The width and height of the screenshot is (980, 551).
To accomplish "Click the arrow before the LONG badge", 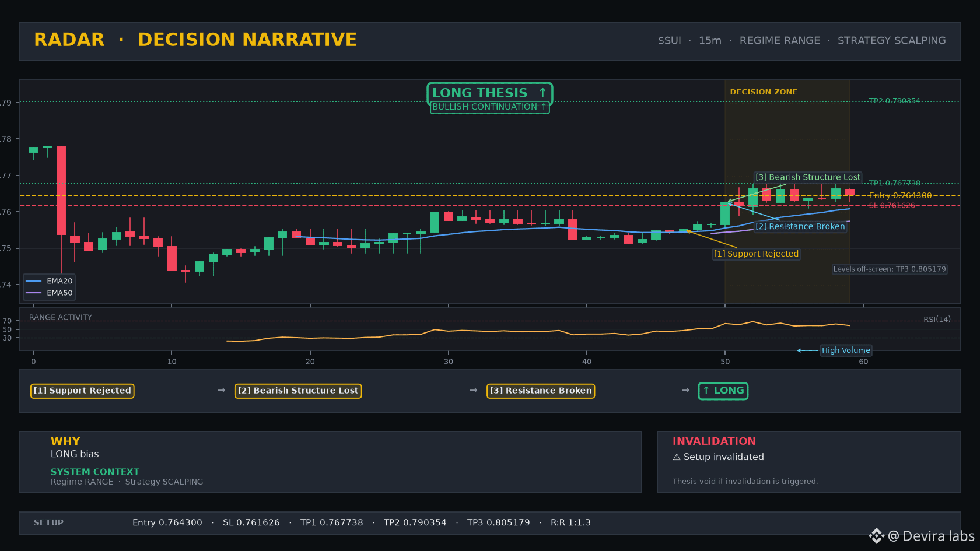I will tap(685, 390).
